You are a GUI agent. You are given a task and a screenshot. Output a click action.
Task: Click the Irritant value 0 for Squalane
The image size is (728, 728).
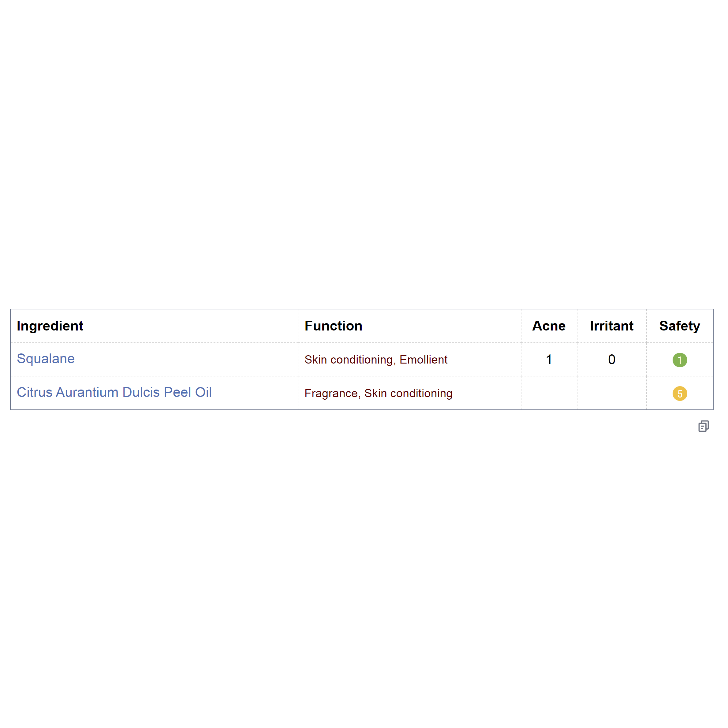(612, 360)
